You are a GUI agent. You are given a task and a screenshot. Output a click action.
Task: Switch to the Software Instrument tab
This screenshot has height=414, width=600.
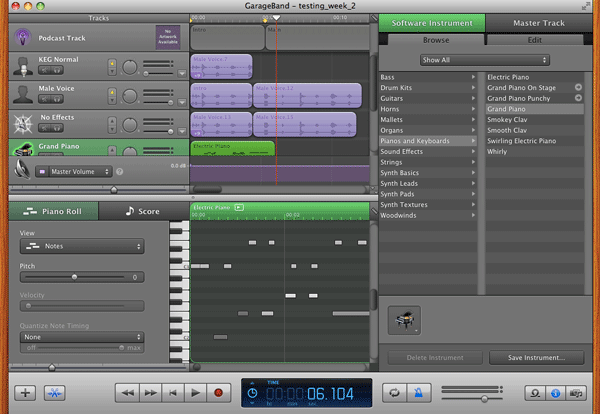[432, 23]
